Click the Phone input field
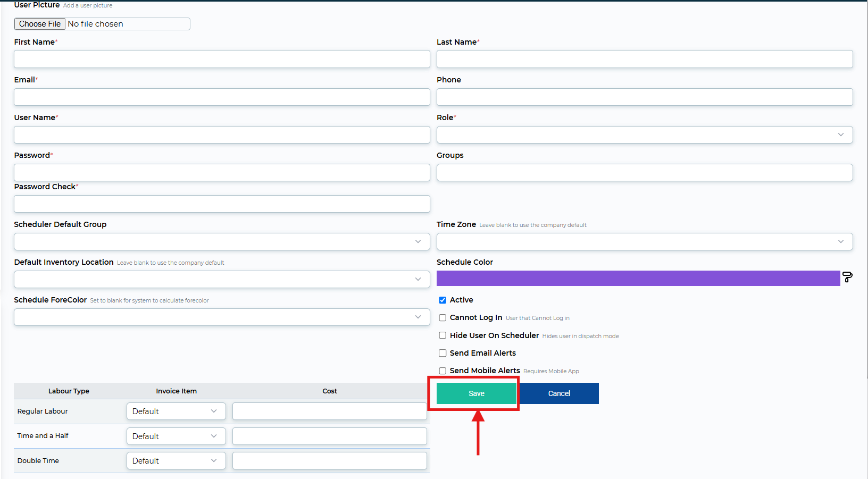The height and width of the screenshot is (479, 868). (x=645, y=97)
